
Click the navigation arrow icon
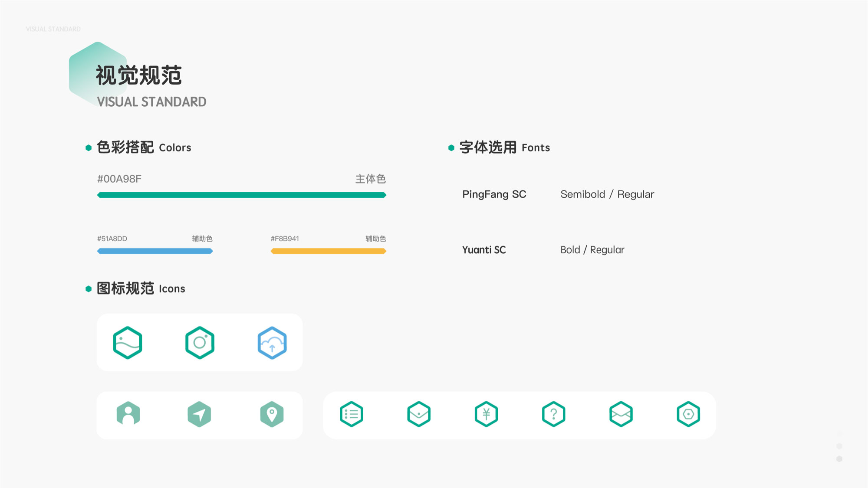199,414
